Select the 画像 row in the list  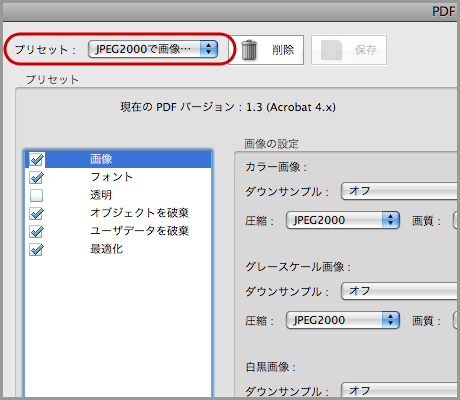coord(118,159)
